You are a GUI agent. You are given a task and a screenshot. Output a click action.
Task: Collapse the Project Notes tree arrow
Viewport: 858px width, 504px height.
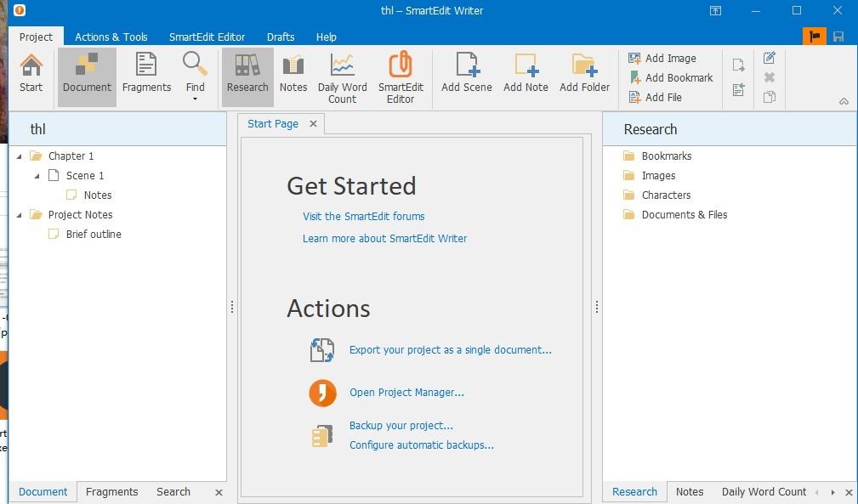click(x=20, y=215)
